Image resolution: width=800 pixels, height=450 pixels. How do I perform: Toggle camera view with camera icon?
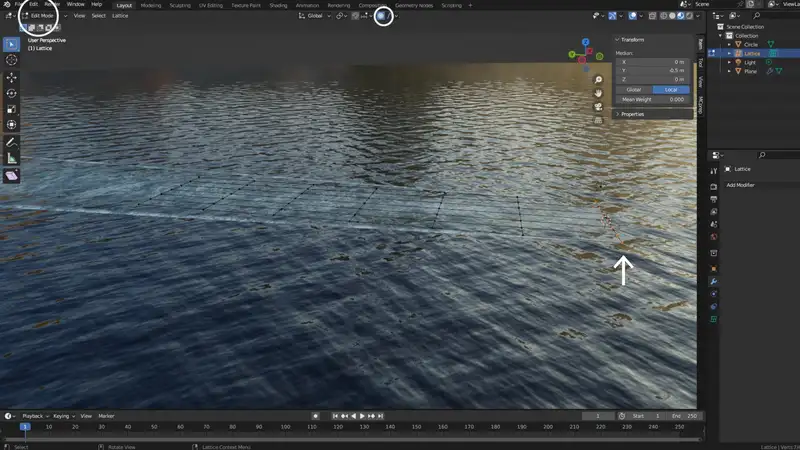point(598,106)
